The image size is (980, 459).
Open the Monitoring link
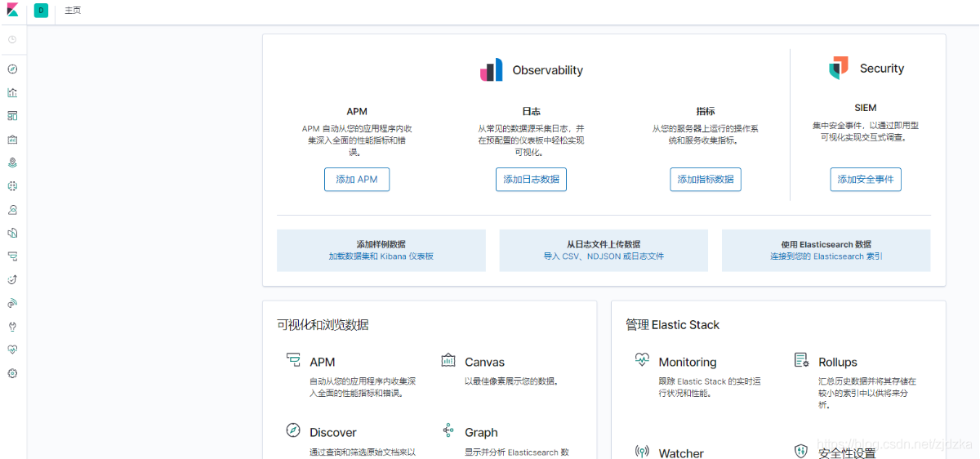688,363
